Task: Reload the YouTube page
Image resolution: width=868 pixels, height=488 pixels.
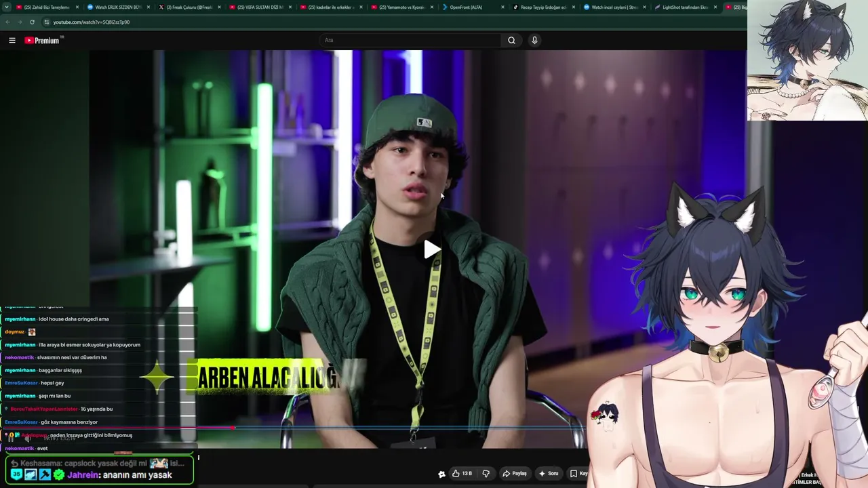Action: (x=32, y=22)
